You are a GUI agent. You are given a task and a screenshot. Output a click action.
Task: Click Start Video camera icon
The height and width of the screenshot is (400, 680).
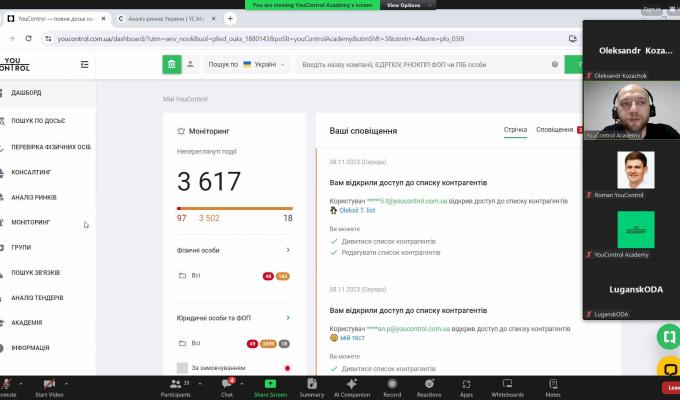pos(49,384)
